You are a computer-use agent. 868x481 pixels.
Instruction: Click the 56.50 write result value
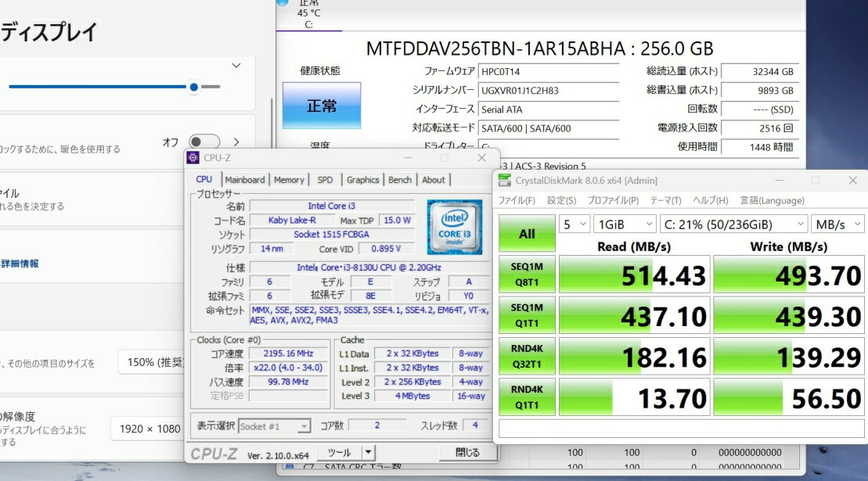(788, 397)
